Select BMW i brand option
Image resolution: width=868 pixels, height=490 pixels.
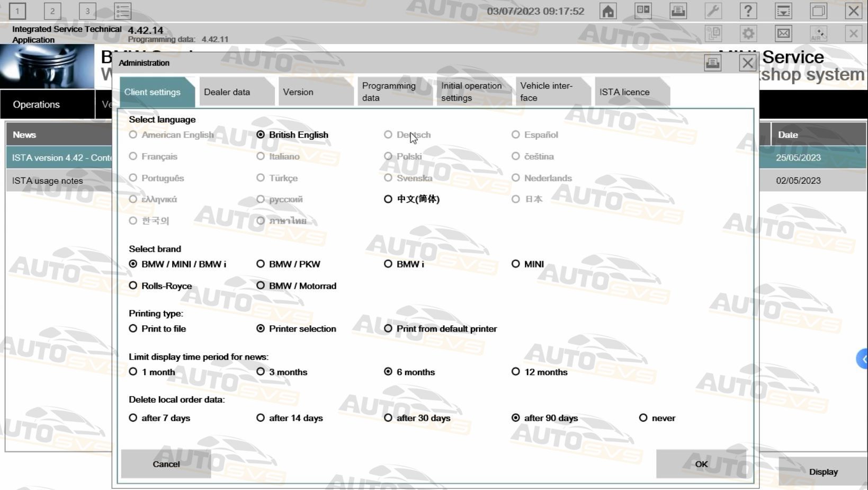click(404, 264)
